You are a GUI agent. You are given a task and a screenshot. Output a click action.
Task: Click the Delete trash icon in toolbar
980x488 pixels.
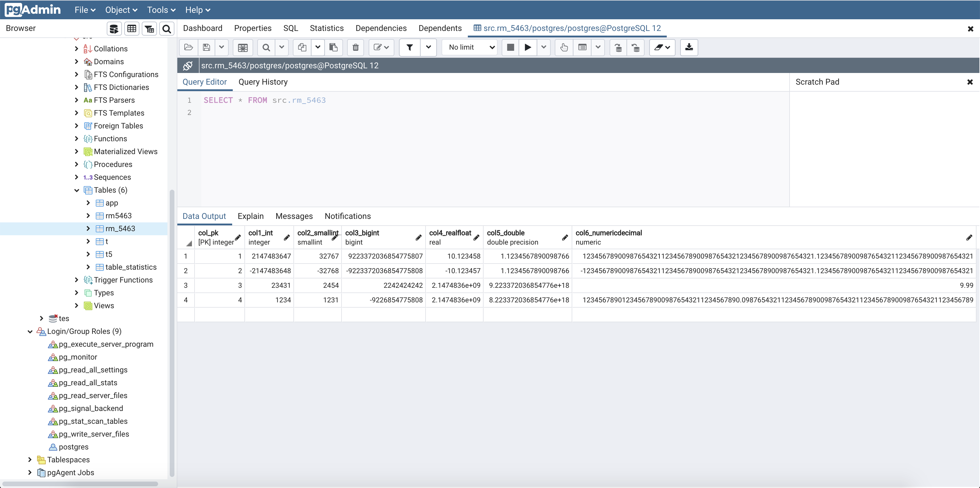click(x=355, y=47)
